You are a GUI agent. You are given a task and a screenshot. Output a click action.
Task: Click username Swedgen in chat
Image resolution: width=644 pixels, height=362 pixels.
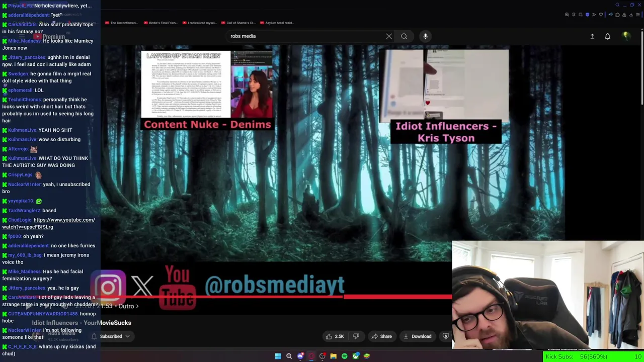[18, 74]
